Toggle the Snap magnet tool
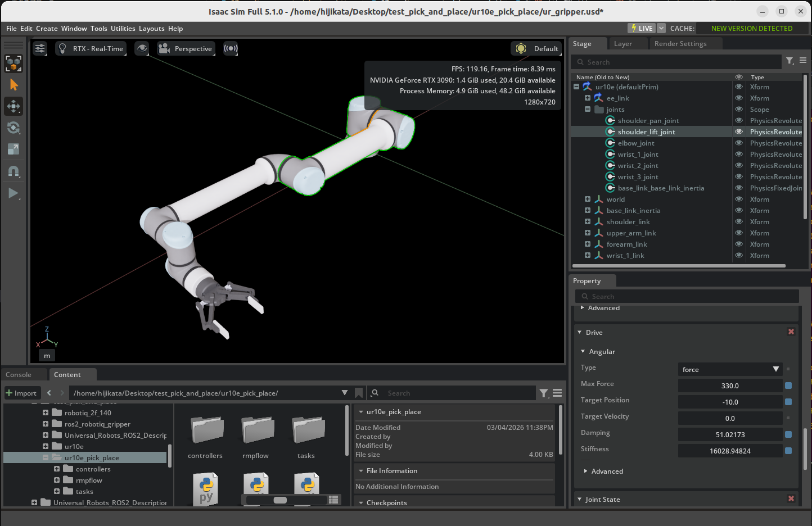This screenshot has width=812, height=526. point(13,171)
